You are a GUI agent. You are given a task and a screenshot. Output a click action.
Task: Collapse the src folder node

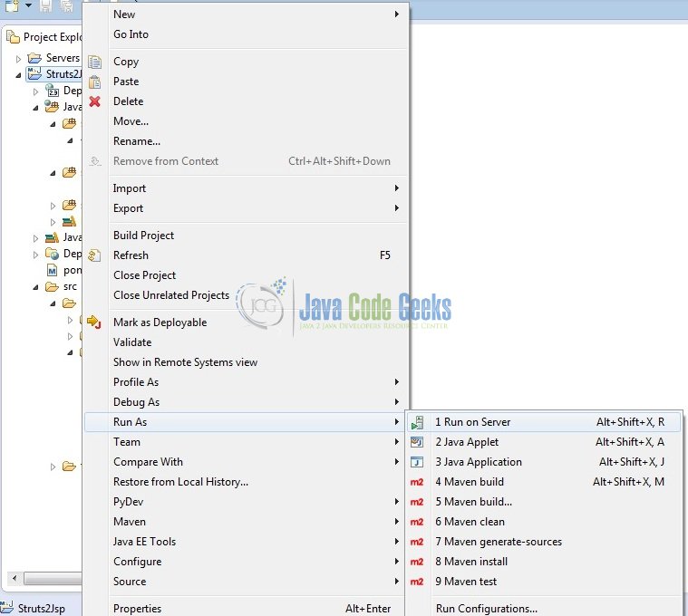click(x=35, y=287)
